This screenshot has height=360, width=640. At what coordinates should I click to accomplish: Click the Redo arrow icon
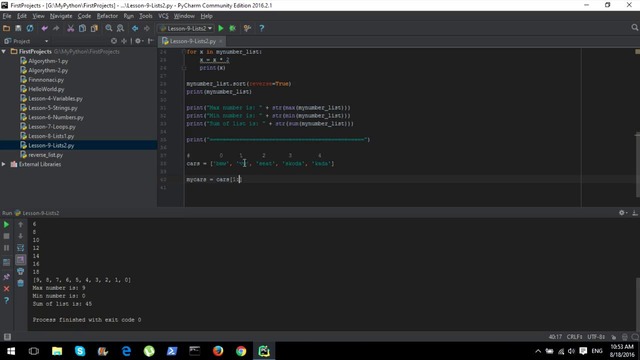(x=56, y=28)
